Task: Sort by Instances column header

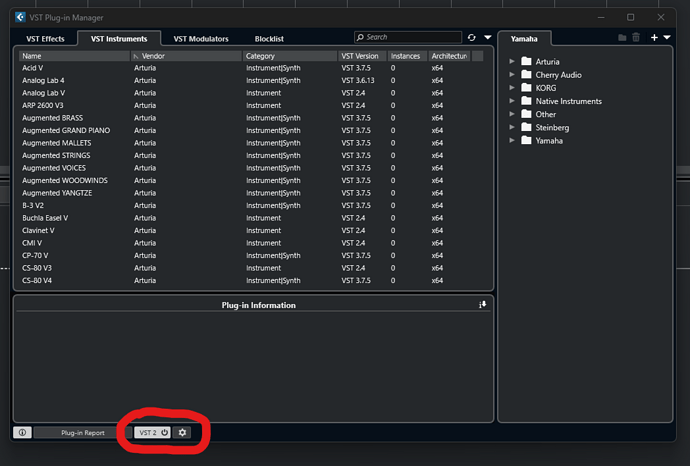Action: coord(407,56)
